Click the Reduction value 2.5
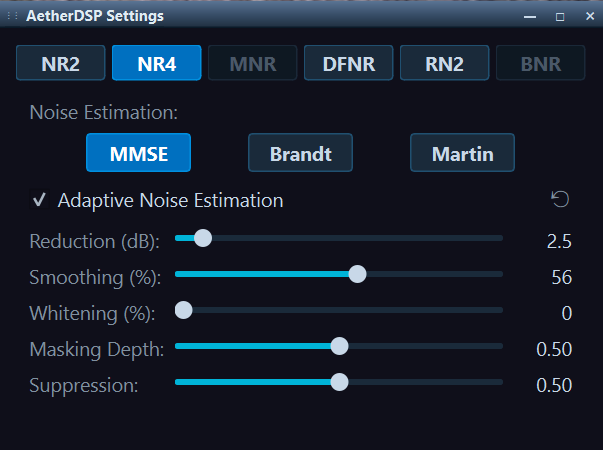603x450 pixels. 559,242
